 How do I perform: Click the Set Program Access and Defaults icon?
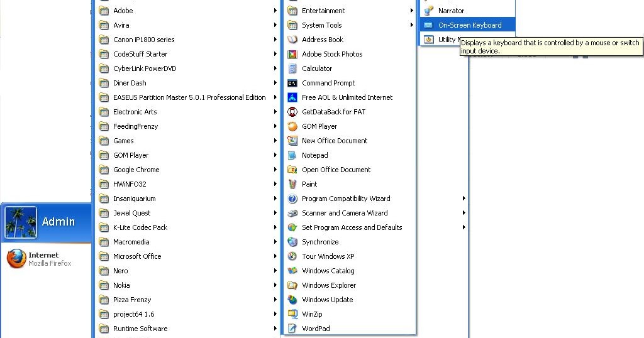292,227
